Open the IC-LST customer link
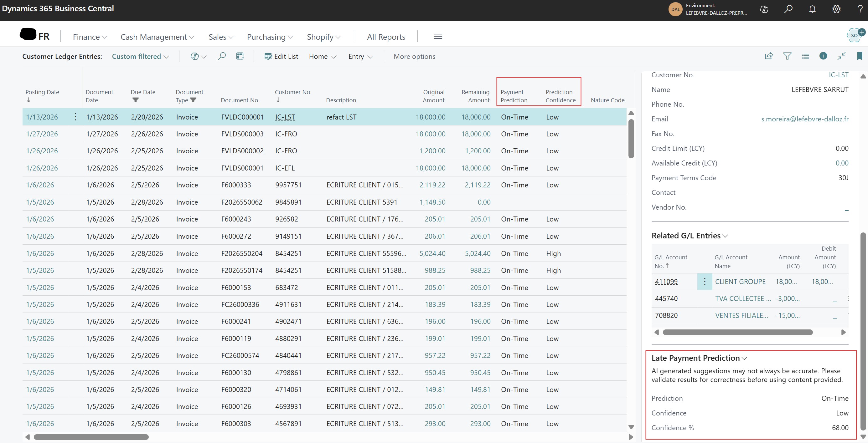The image size is (868, 443). pyautogui.click(x=285, y=117)
